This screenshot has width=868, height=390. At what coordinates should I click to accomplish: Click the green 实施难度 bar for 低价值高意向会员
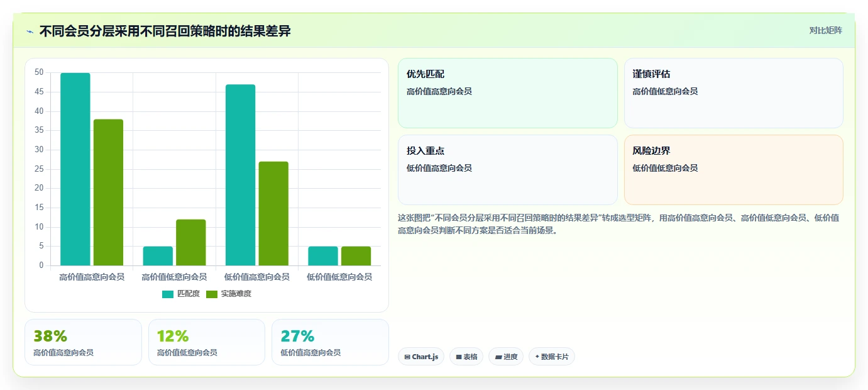point(273,213)
